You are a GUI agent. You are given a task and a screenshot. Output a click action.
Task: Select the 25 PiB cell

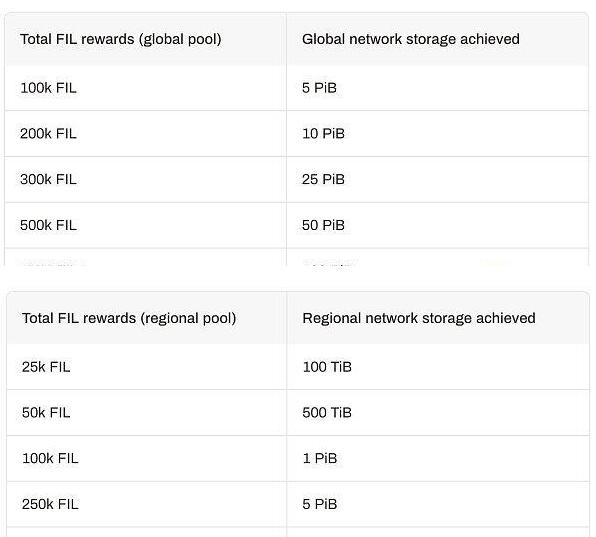click(x=437, y=179)
